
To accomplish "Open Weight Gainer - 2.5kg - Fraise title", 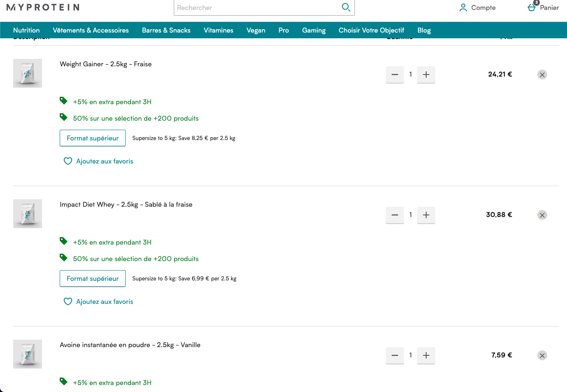I will tap(106, 64).
